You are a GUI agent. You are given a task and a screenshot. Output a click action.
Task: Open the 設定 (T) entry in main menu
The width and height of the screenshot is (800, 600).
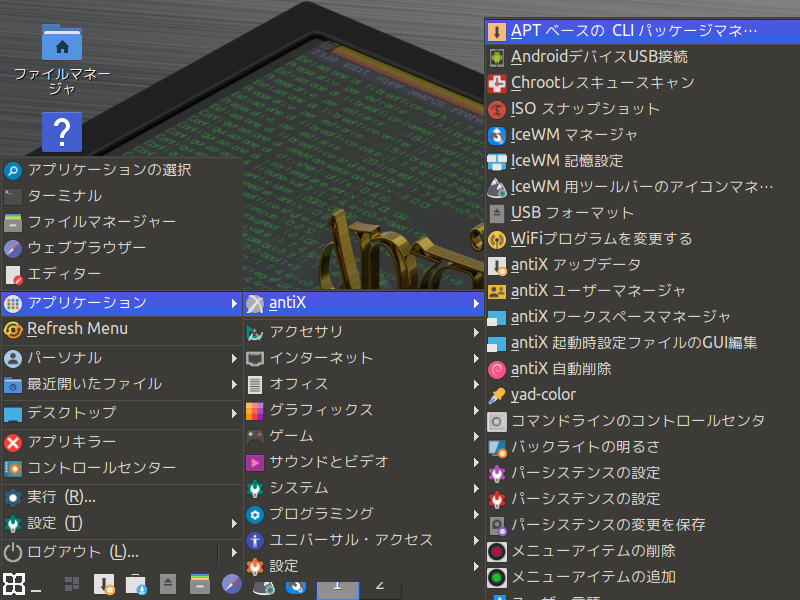pyautogui.click(x=121, y=523)
